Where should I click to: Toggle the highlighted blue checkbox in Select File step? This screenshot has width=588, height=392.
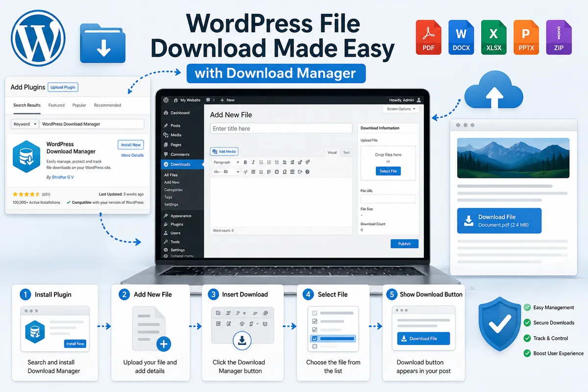coord(314,339)
